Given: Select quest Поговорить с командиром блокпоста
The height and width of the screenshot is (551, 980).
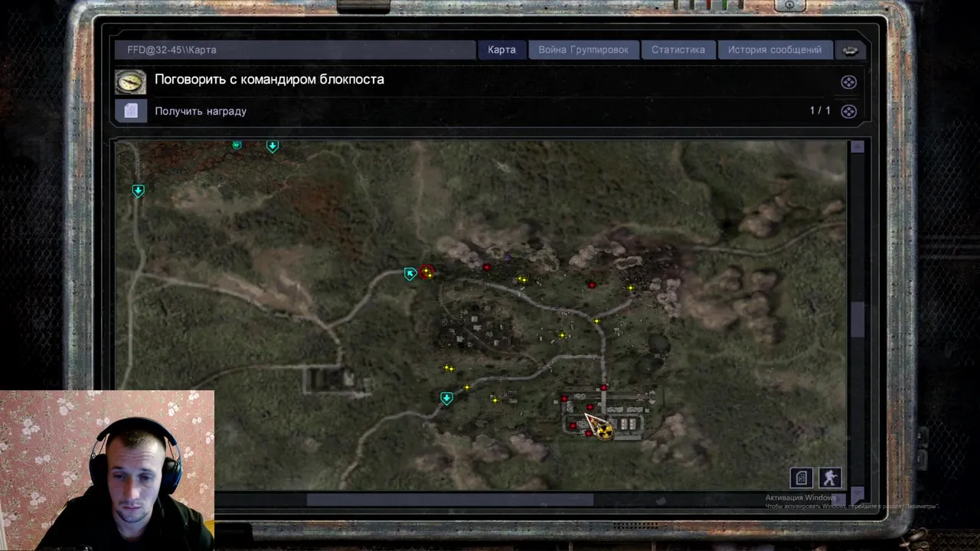Looking at the screenshot, I should 269,80.
